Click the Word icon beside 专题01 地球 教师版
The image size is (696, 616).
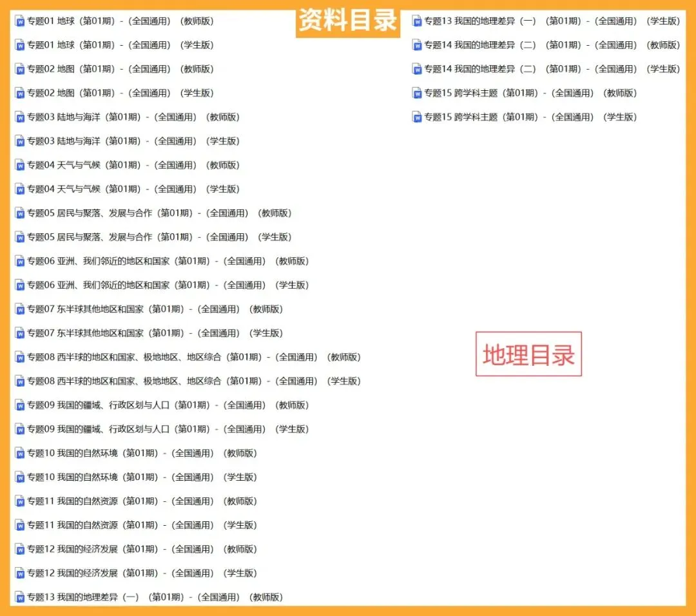pos(19,21)
